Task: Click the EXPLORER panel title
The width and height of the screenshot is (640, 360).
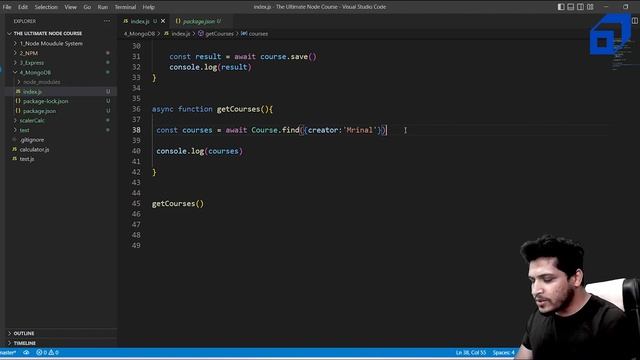Action: click(25, 21)
